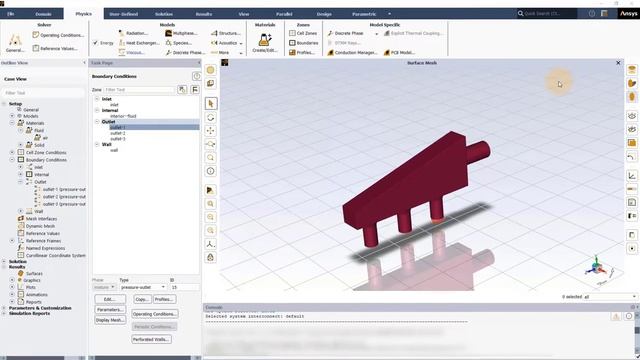The height and width of the screenshot is (360, 640).
Task: Select the set view axes tool
Action: [x=211, y=244]
